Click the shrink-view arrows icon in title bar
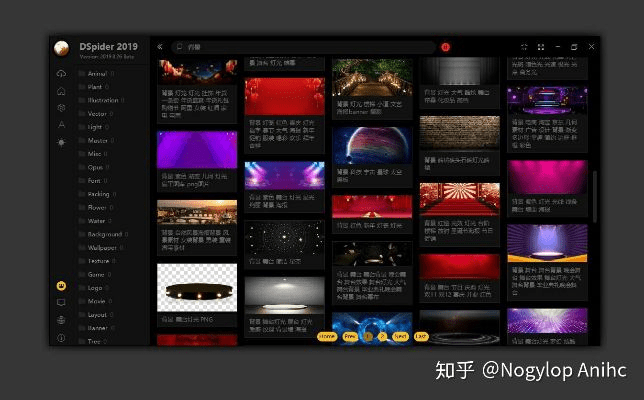Viewport: 644px width, 400px height. coord(524,47)
